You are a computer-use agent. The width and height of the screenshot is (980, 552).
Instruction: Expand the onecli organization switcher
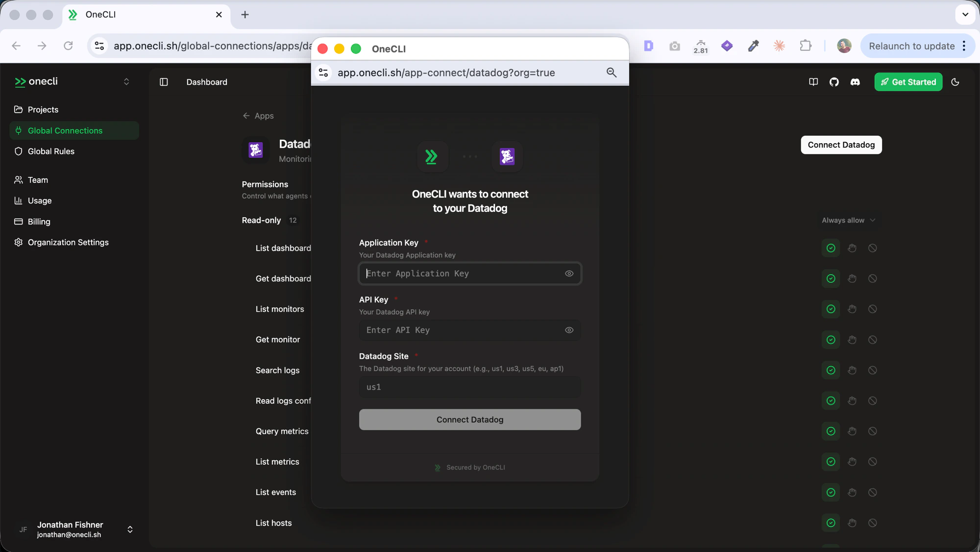(x=126, y=82)
